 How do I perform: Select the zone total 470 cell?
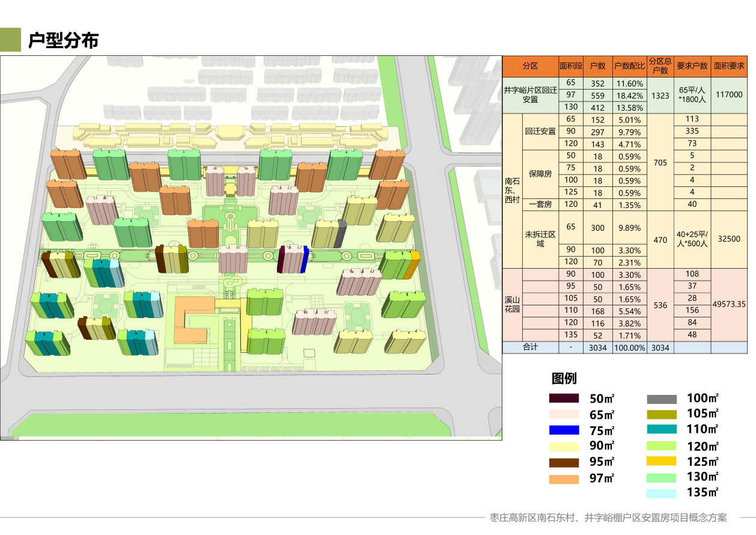(x=660, y=239)
